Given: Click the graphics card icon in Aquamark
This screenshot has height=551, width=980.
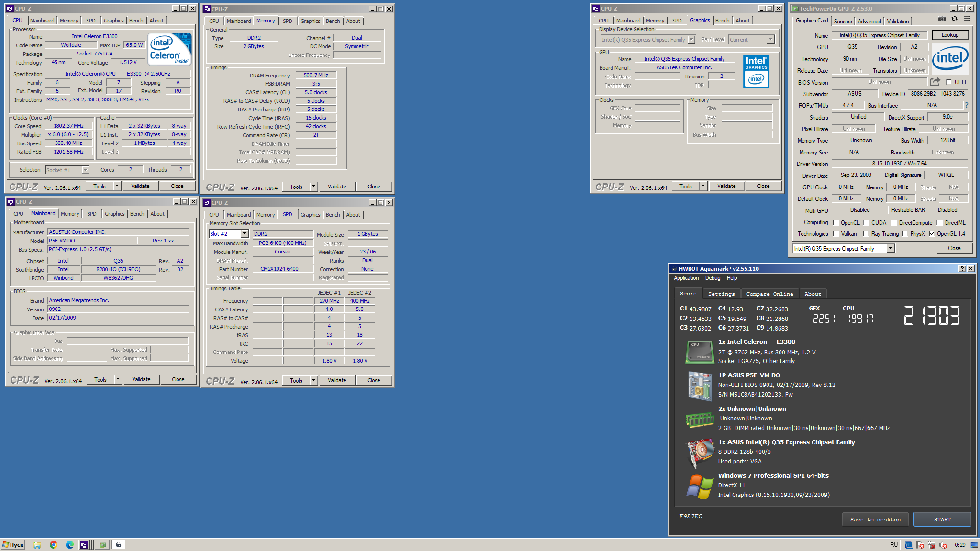Looking at the screenshot, I should point(700,452).
